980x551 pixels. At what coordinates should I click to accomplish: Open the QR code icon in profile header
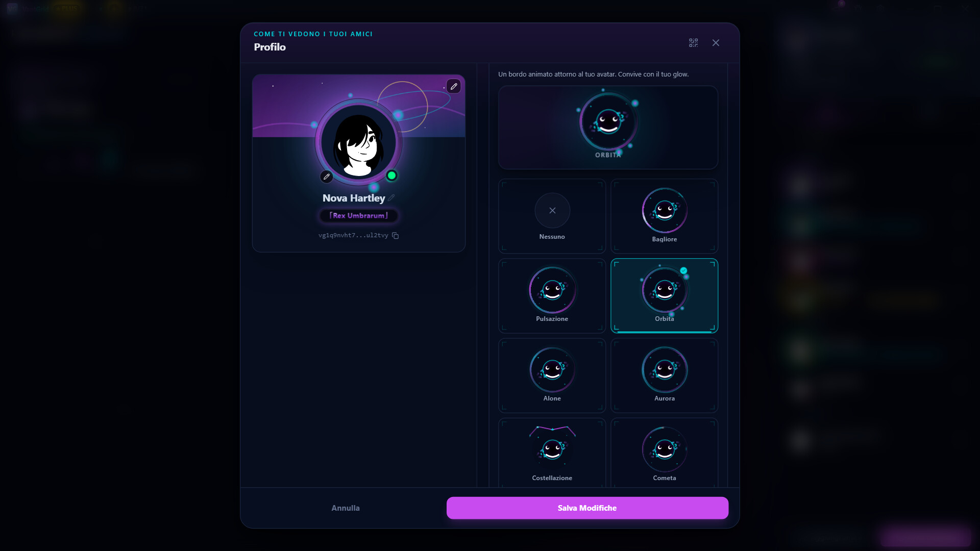[x=693, y=43]
